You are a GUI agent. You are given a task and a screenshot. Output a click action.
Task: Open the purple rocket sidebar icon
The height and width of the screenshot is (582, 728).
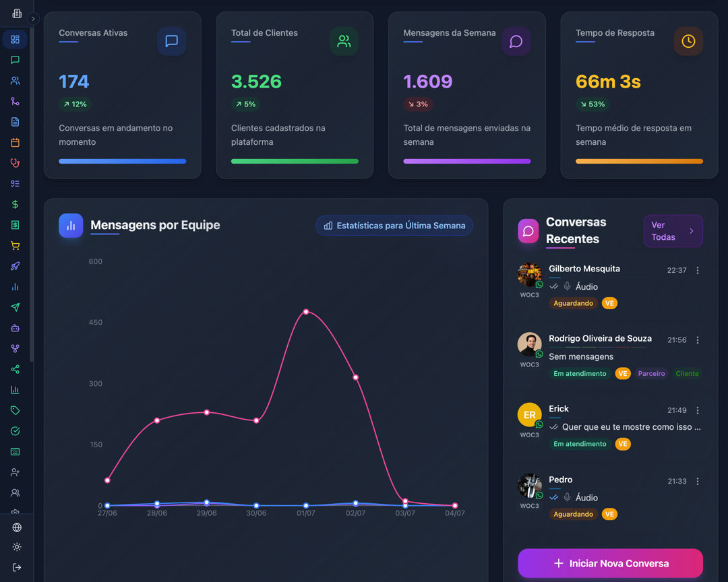(x=15, y=266)
